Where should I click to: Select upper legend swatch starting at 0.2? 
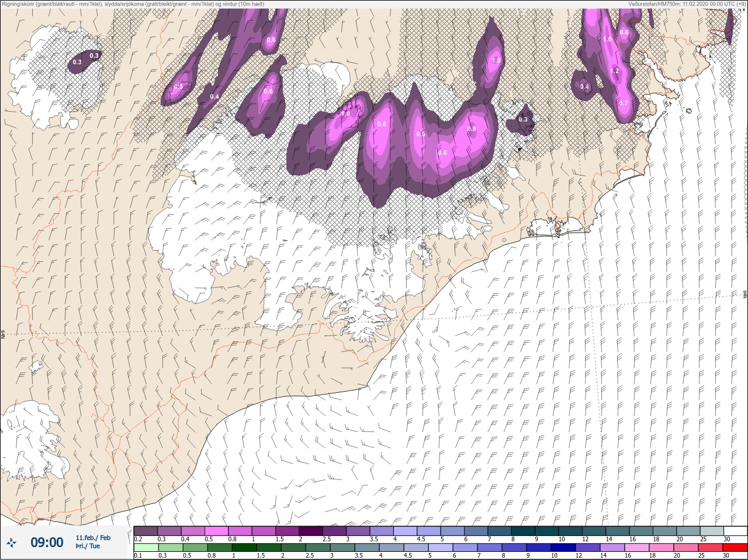(x=146, y=531)
